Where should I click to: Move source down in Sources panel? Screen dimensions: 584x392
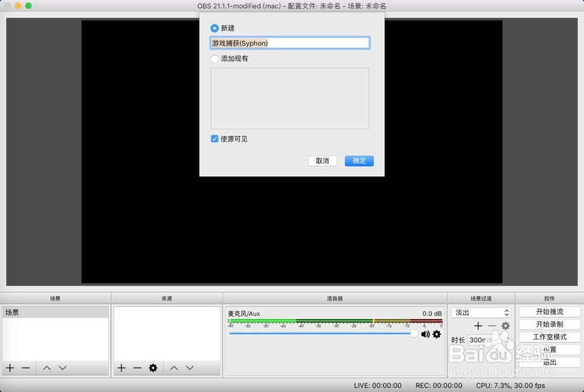[x=190, y=368]
